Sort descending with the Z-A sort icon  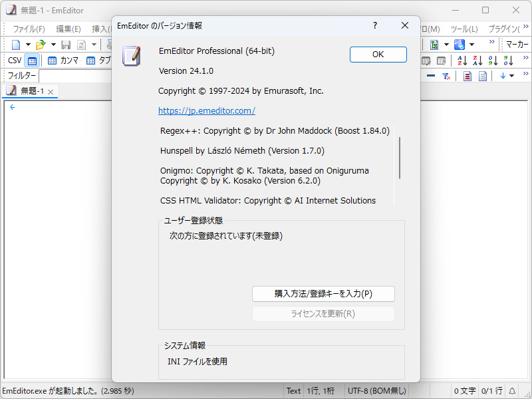pos(477,61)
